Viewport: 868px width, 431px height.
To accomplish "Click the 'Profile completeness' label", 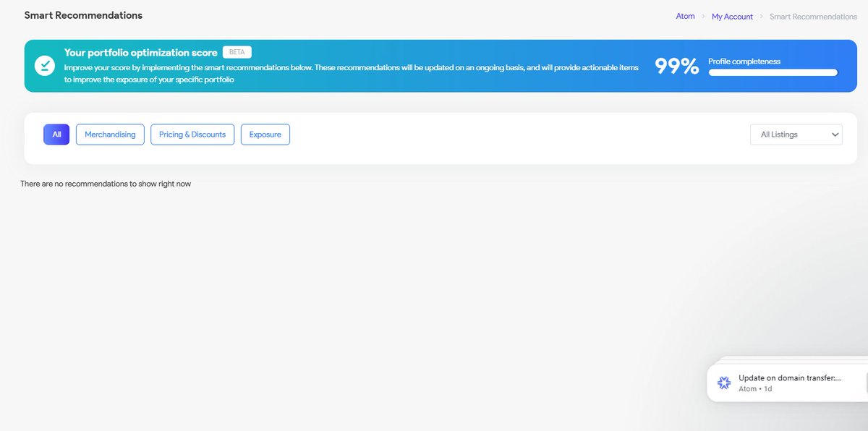I will [744, 61].
